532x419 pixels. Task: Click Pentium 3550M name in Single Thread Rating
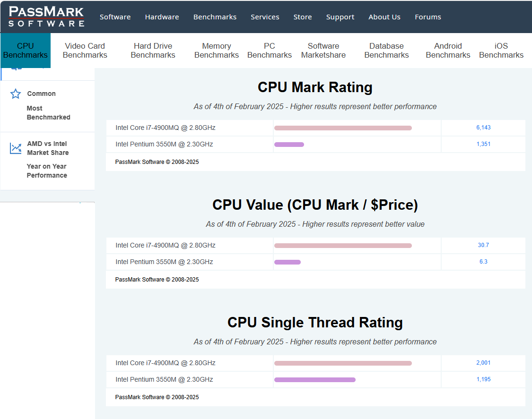tap(164, 380)
